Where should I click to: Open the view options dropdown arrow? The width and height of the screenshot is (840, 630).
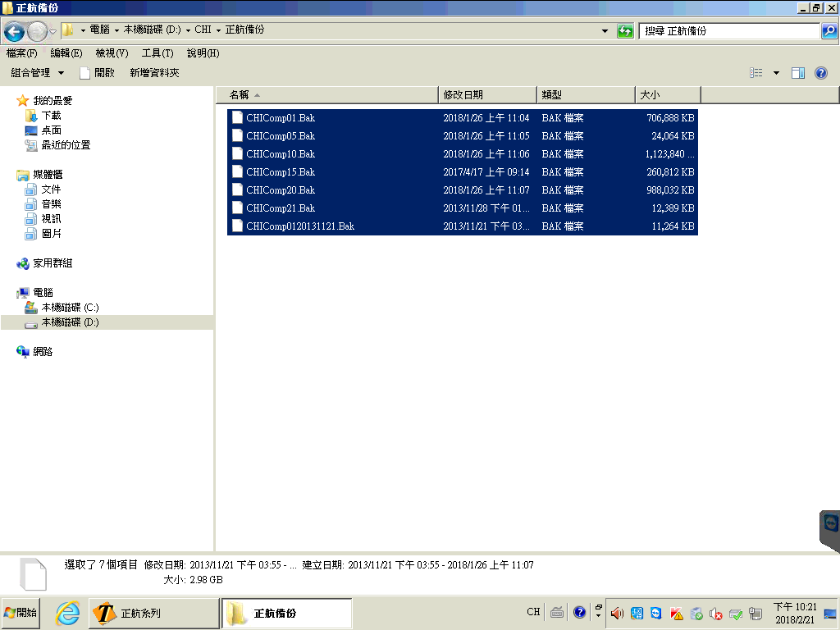[x=776, y=73]
